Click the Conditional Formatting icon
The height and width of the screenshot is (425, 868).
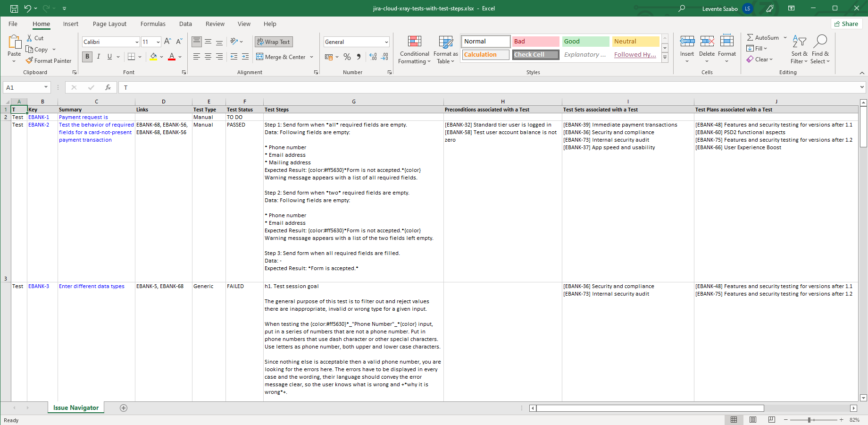(414, 42)
